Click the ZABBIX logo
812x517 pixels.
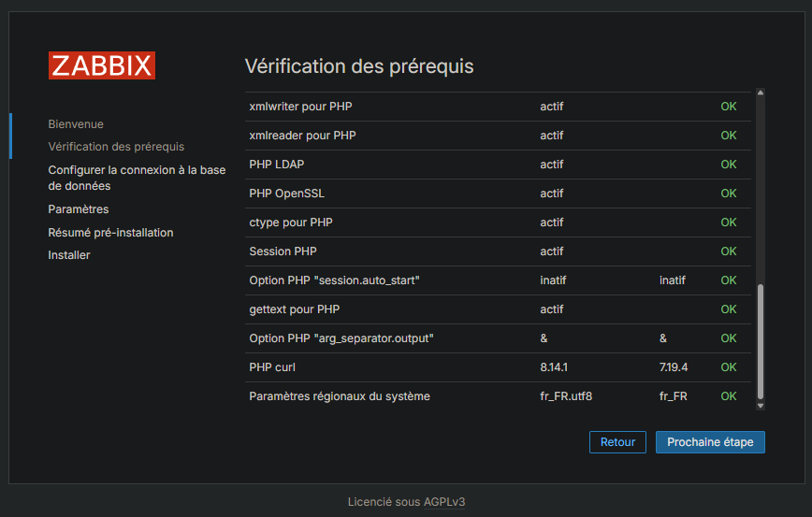(x=102, y=65)
